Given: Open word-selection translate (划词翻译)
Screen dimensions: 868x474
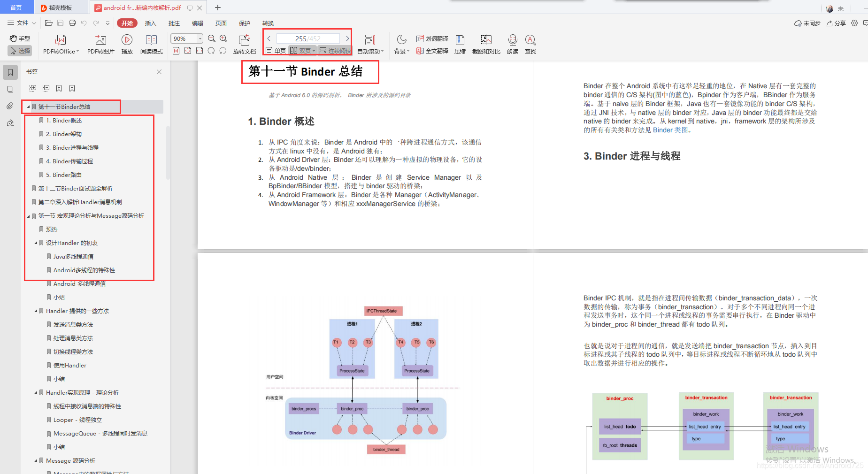Looking at the screenshot, I should coord(432,38).
